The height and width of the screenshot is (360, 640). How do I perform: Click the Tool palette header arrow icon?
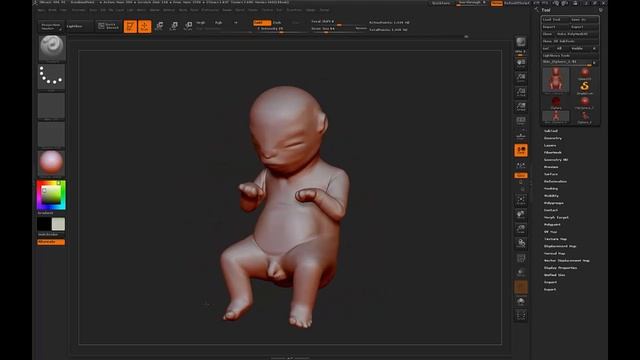[537, 10]
